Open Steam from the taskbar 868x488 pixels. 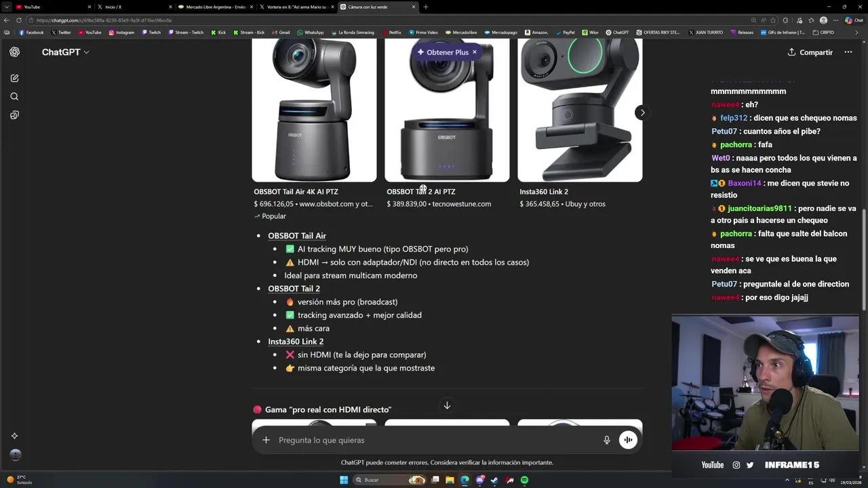pos(494,480)
